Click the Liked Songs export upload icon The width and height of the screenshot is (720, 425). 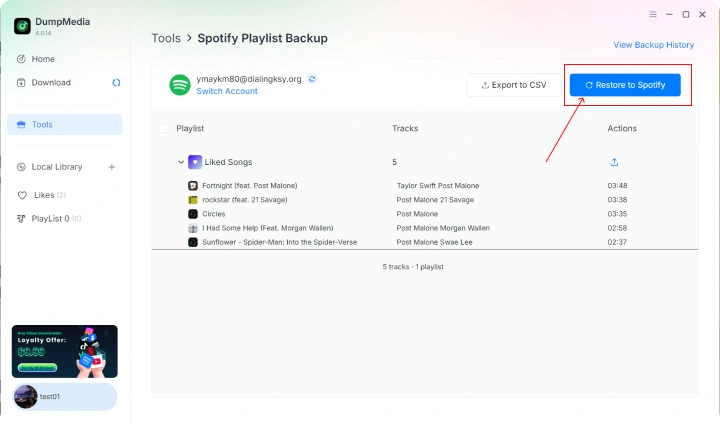(614, 162)
